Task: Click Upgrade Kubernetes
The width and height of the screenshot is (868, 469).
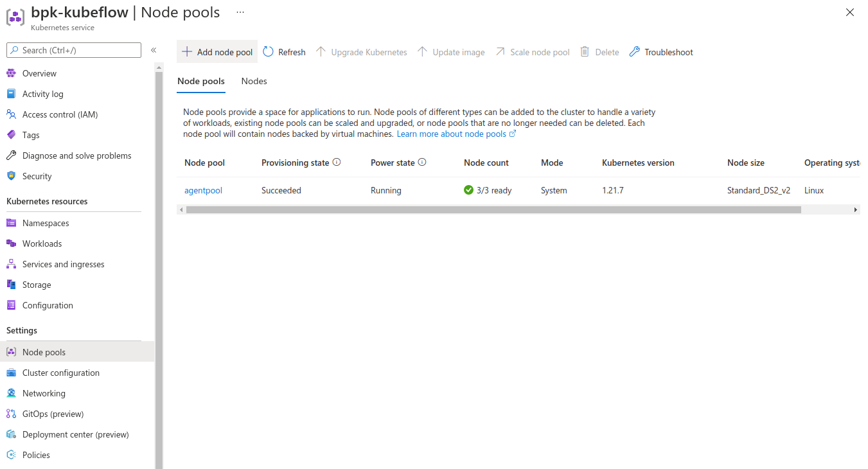Action: tap(362, 52)
